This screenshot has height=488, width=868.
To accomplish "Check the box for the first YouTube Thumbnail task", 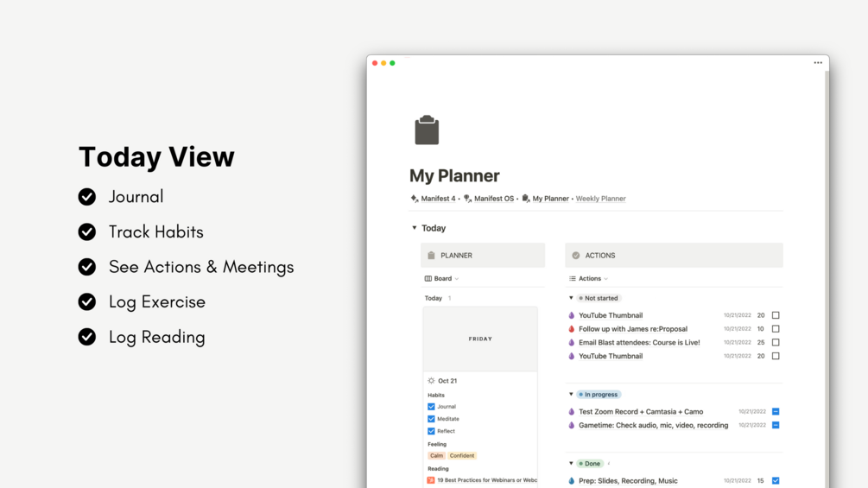I will [x=776, y=315].
